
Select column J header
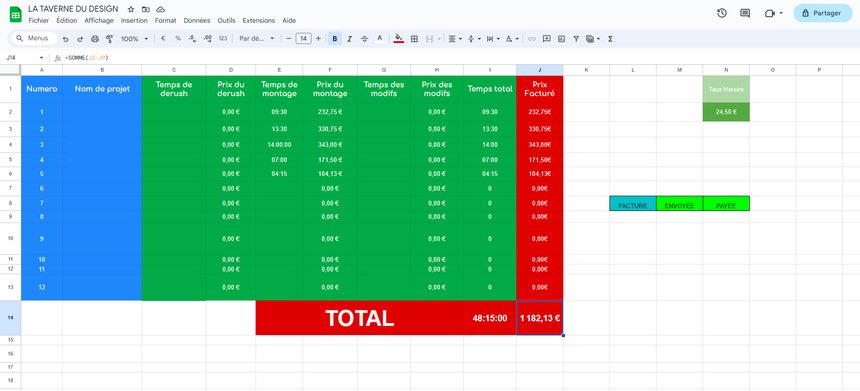coord(540,70)
